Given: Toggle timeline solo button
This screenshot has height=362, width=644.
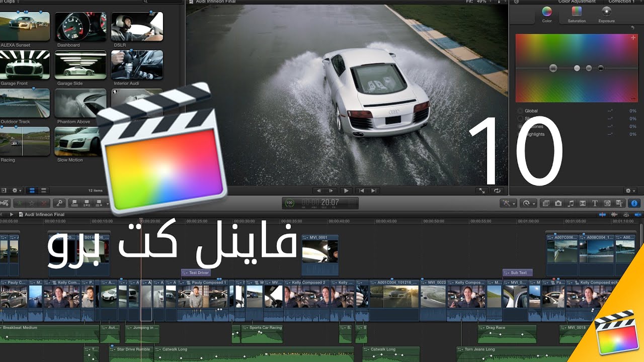Looking at the screenshot, I should (626, 214).
